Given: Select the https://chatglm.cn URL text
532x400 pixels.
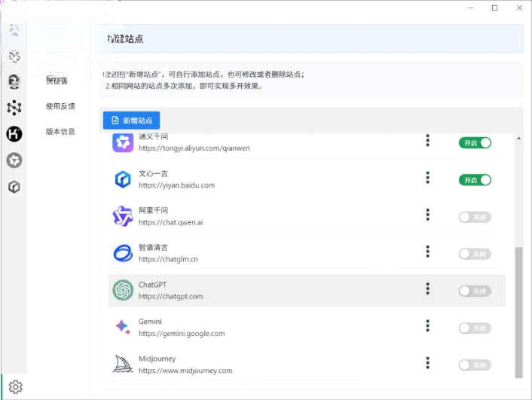Looking at the screenshot, I should tap(168, 259).
